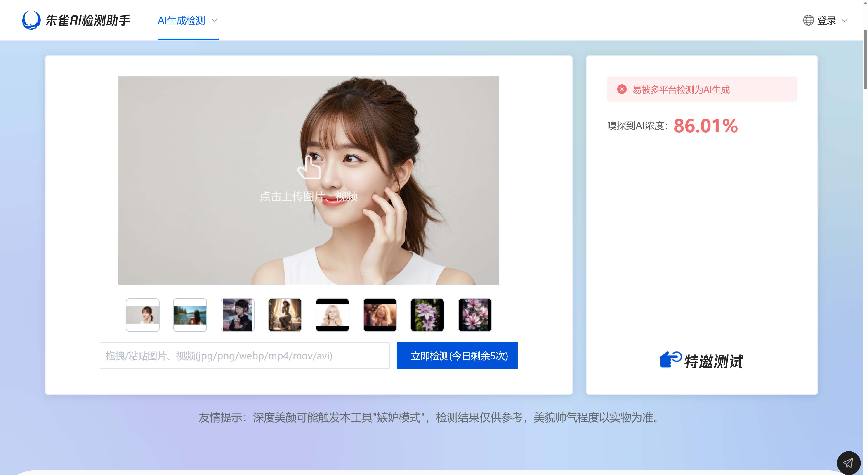868x475 pixels.
Task: Click the Zhuque bird logo icon
Action: coord(31,20)
